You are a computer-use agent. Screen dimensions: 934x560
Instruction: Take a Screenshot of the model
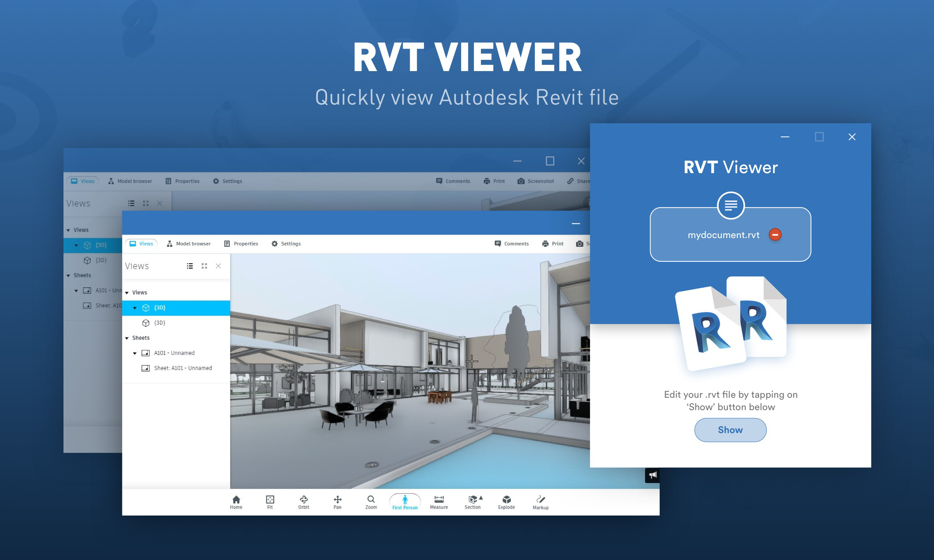[536, 181]
